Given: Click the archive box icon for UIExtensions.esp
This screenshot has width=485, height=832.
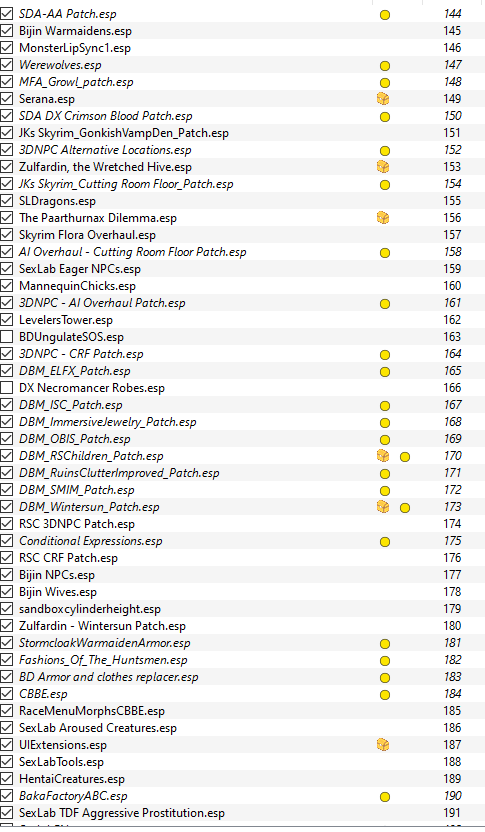Looking at the screenshot, I should click(x=383, y=744).
